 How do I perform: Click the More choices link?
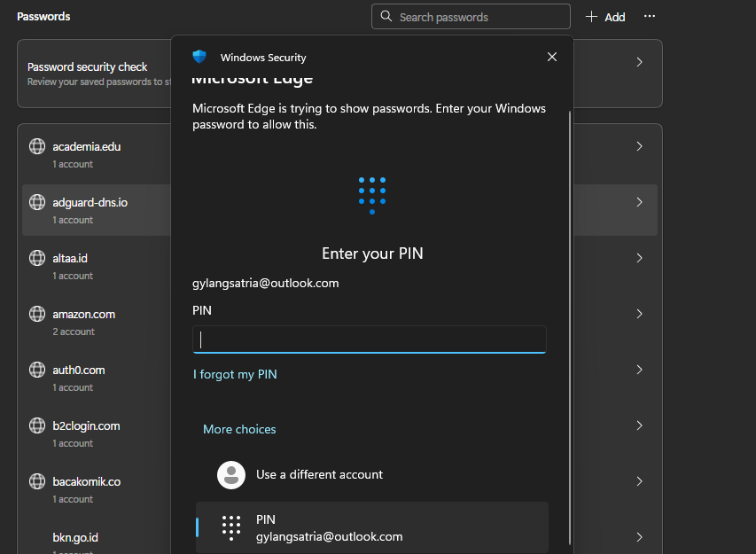[x=239, y=430]
